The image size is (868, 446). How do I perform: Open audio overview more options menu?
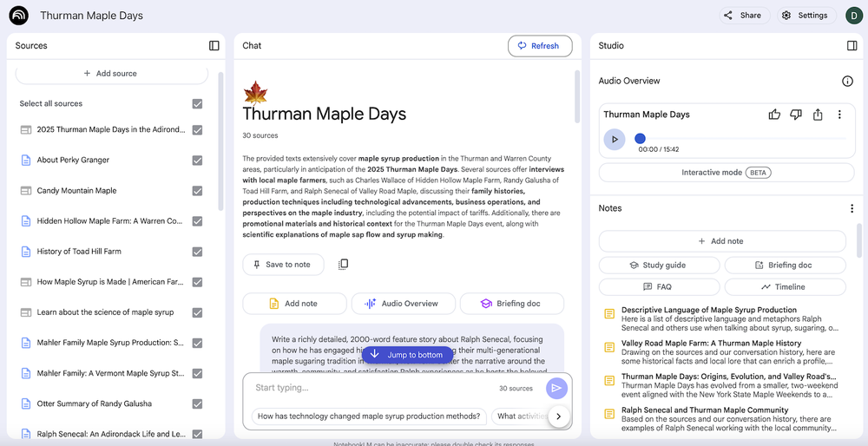[839, 115]
